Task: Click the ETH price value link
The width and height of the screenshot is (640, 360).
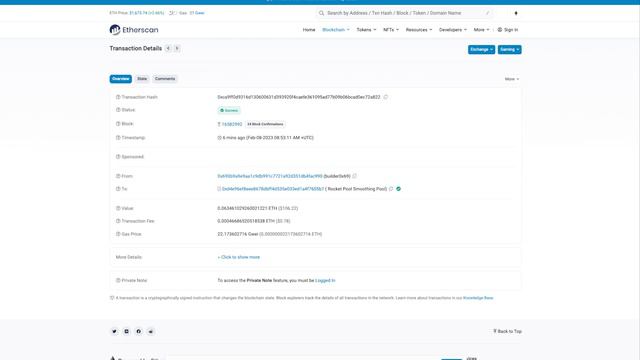Action: click(x=147, y=13)
